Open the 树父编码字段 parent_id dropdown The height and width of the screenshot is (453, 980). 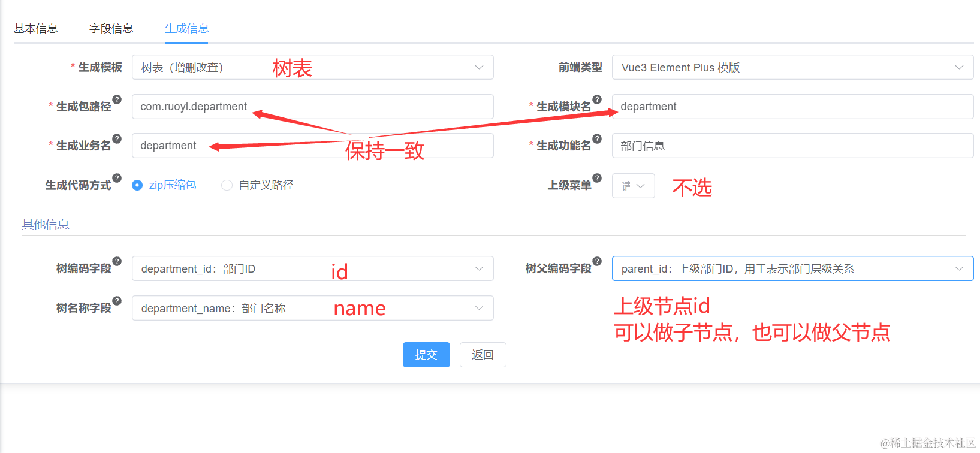click(x=792, y=268)
